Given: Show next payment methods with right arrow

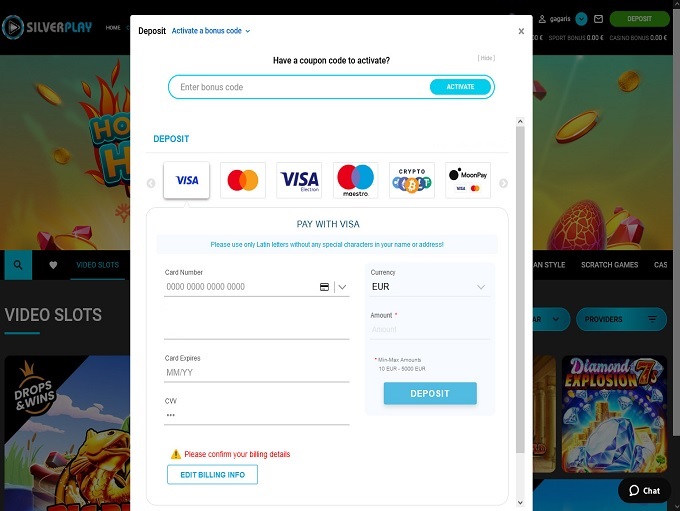Looking at the screenshot, I should coord(503,183).
